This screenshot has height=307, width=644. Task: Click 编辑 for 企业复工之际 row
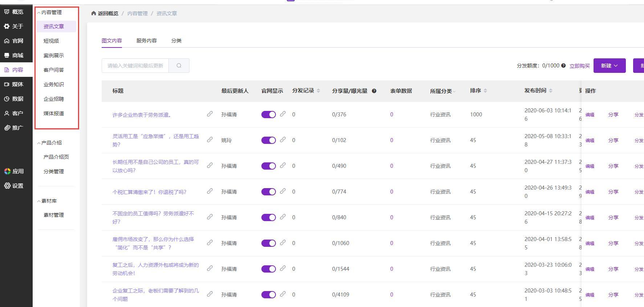(590, 295)
